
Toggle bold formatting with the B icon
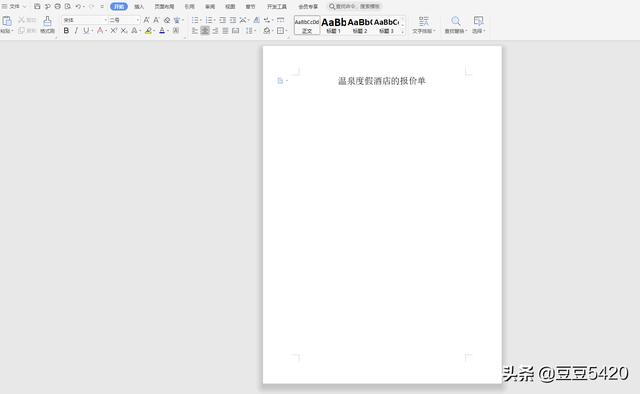click(x=66, y=31)
